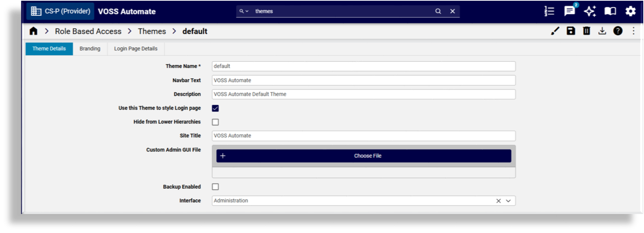
Task: Save the theme with floppy disk icon
Action: pyautogui.click(x=571, y=31)
